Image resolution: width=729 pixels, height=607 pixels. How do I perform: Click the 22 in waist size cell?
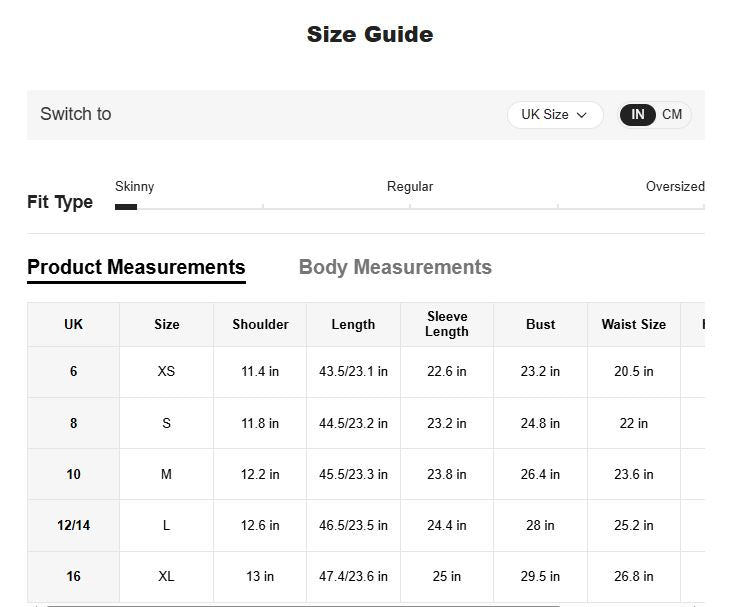[x=633, y=424]
